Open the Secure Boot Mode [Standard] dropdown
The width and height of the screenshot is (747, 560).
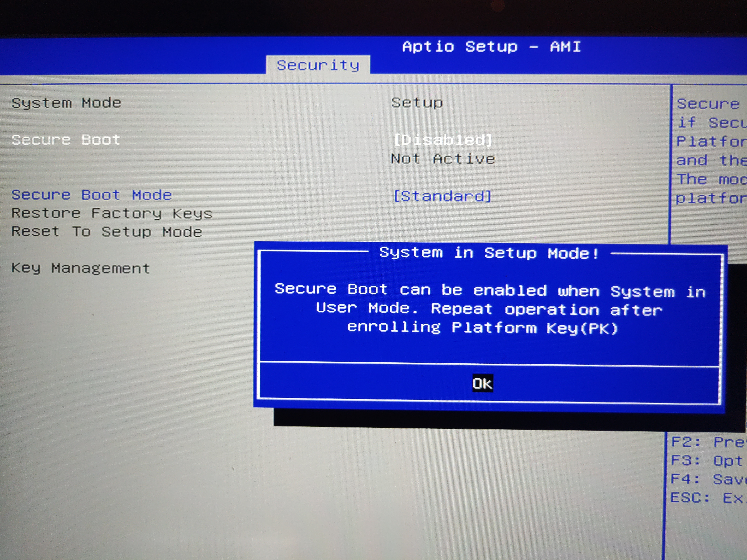pos(442,196)
